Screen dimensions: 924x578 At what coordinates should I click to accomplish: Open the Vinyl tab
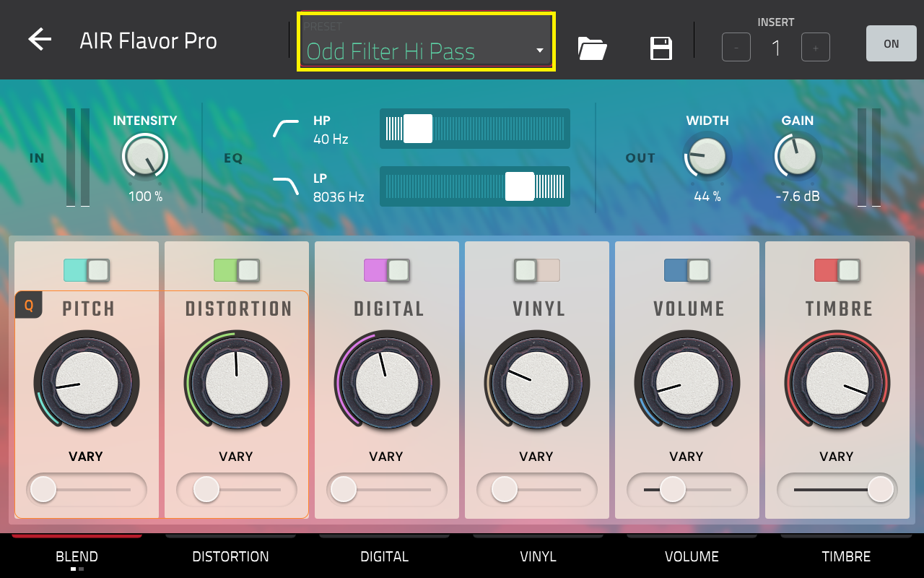click(x=539, y=556)
